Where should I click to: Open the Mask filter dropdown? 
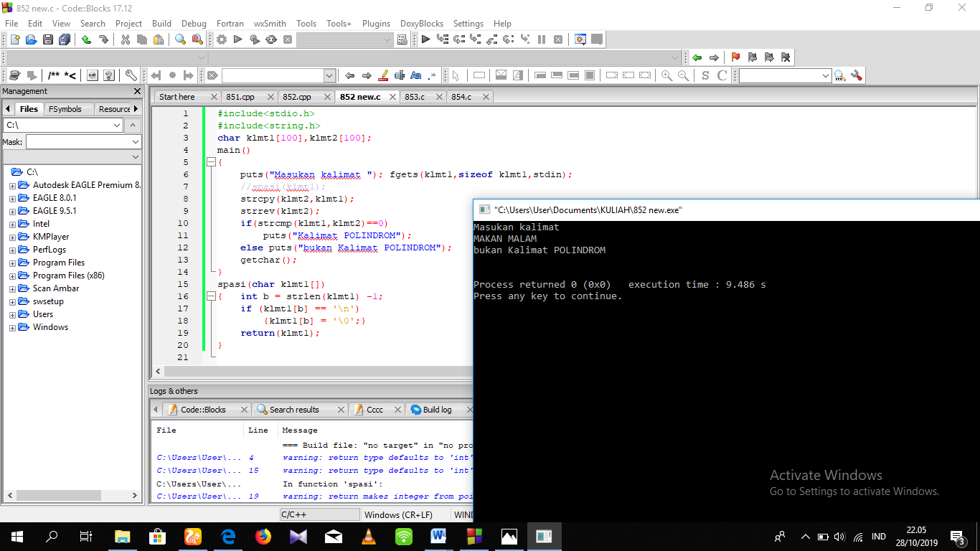135,142
